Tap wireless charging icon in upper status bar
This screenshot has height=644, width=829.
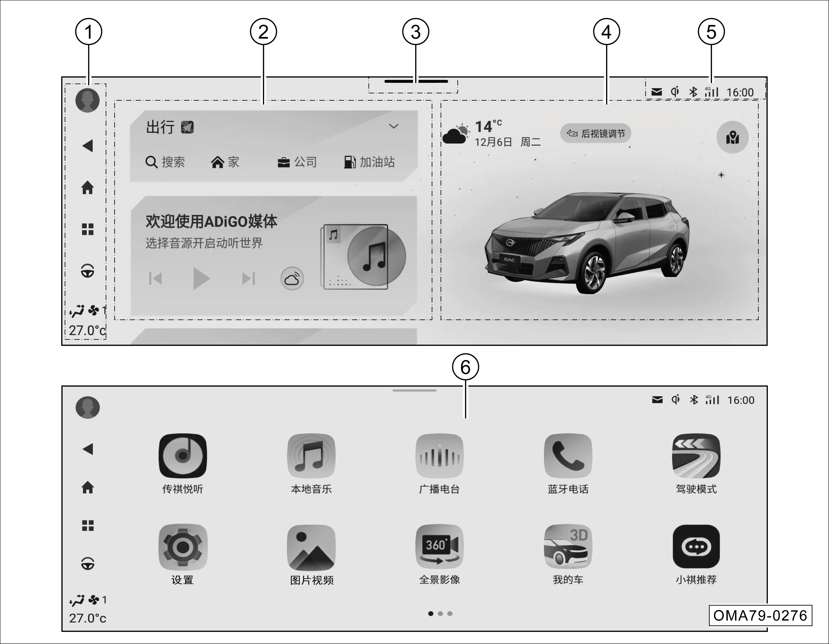pos(675,91)
